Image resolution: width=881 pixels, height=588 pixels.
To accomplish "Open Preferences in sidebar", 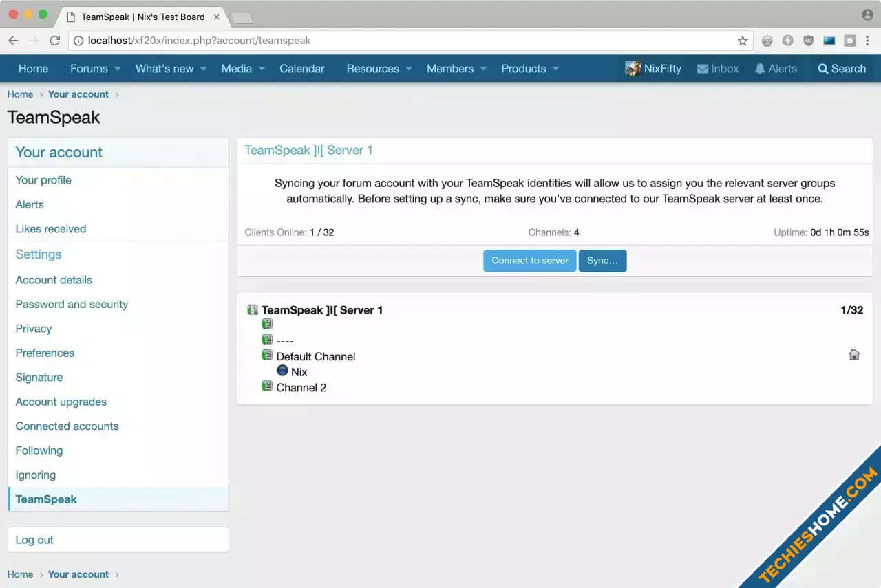I will click(118, 353).
